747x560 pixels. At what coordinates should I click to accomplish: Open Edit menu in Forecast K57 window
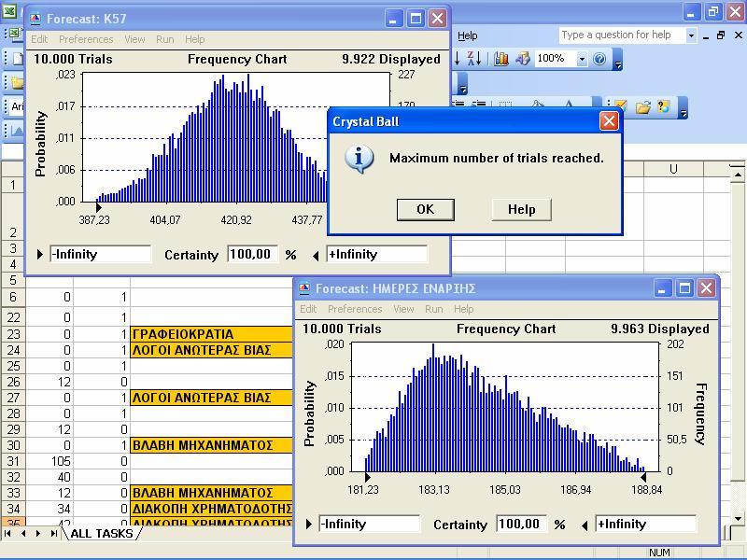point(39,39)
